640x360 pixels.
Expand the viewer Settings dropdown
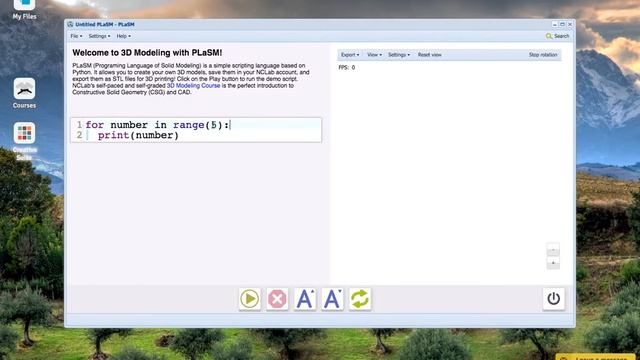399,55
